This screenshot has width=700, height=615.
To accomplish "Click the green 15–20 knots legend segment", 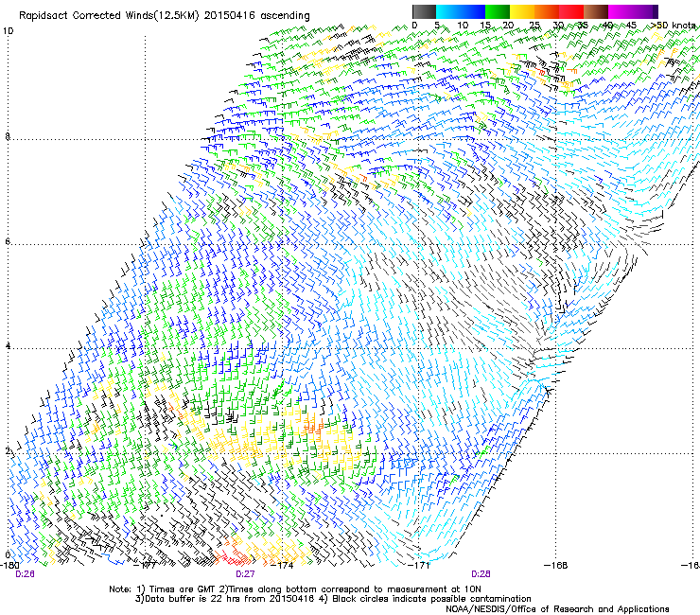I will [498, 11].
